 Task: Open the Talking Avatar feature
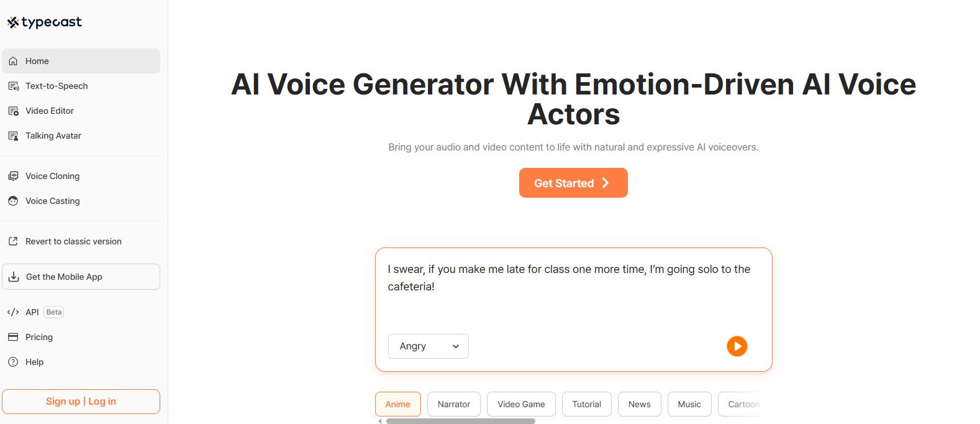click(53, 136)
